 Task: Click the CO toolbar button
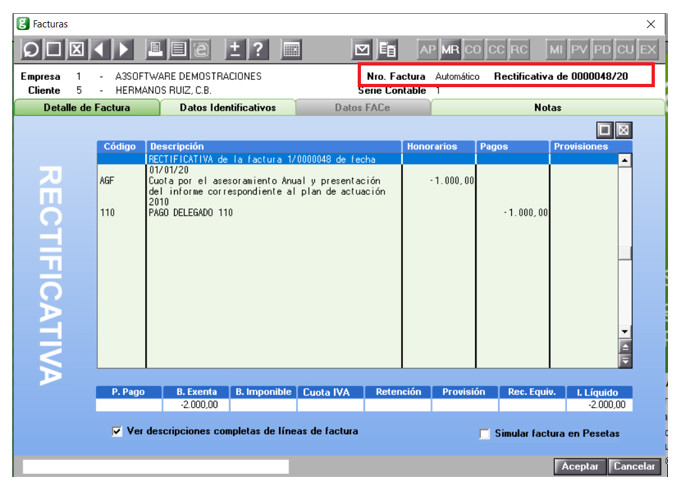(473, 49)
